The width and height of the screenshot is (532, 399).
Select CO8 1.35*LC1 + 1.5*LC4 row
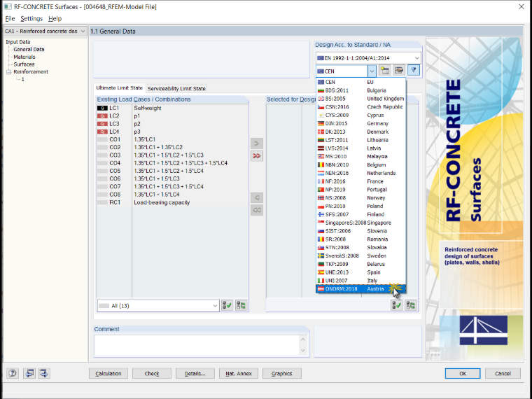pyautogui.click(x=172, y=195)
